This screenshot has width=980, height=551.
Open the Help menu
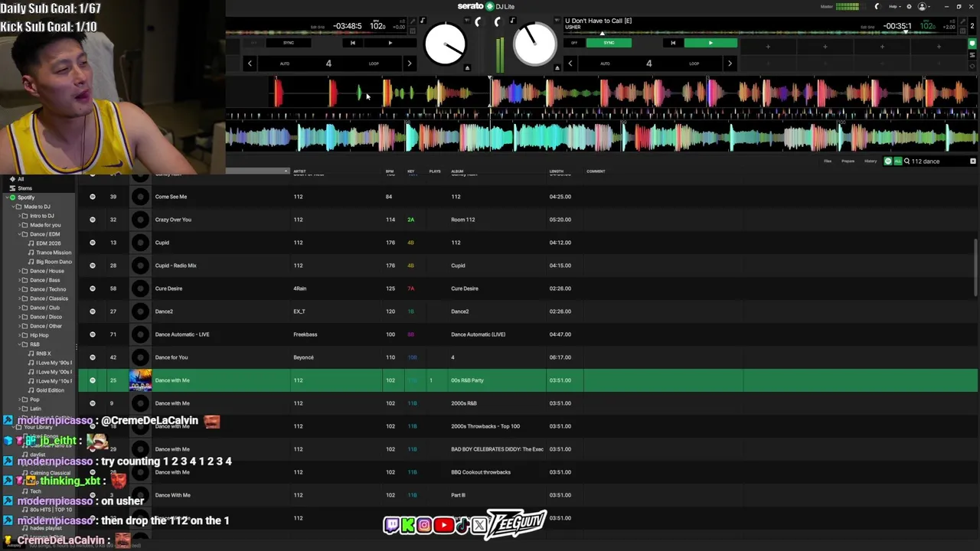point(893,6)
